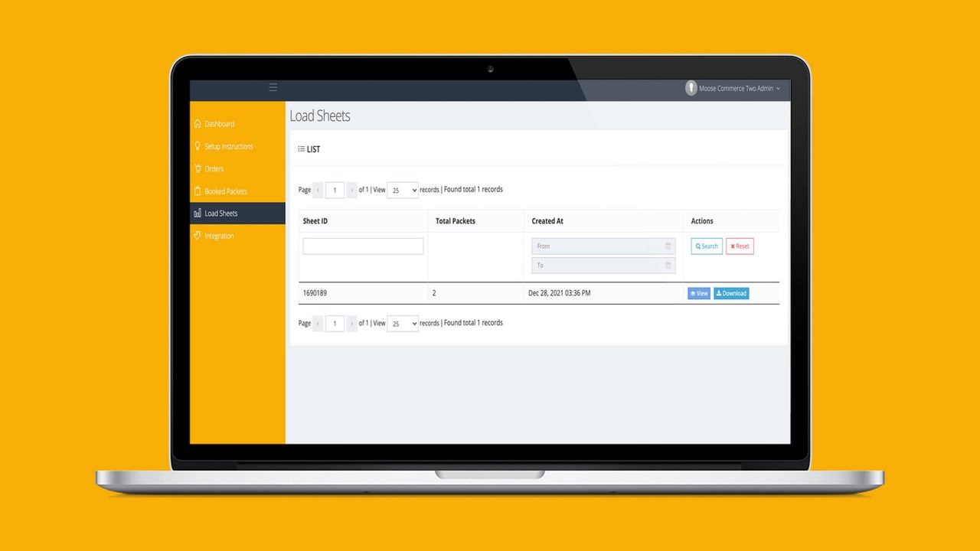Click the Sheet ID filter field
The image size is (980, 551).
tap(363, 246)
